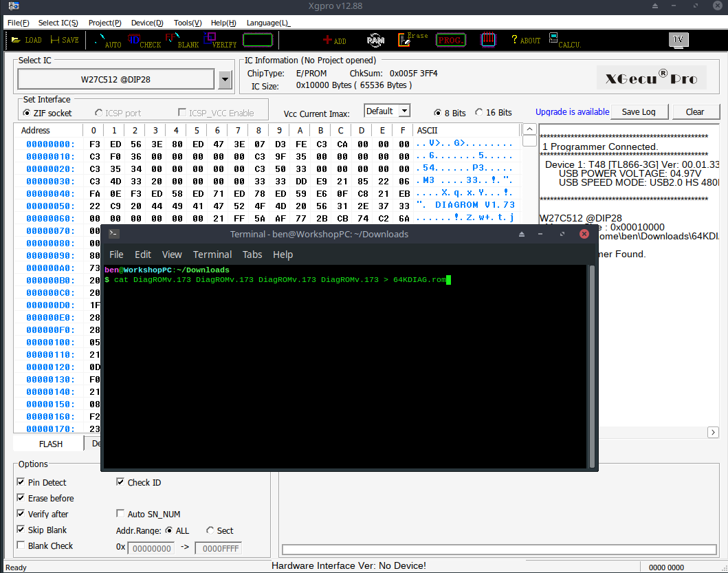Click the ID CHECK toolbar icon
The image size is (728, 573).
click(x=144, y=41)
